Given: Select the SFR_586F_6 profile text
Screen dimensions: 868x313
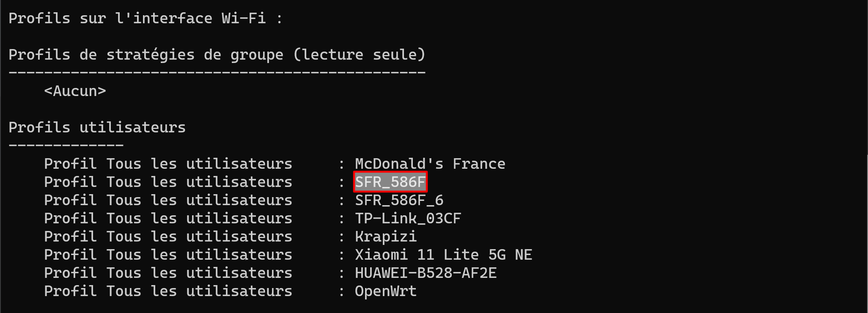Looking at the screenshot, I should coord(399,200).
